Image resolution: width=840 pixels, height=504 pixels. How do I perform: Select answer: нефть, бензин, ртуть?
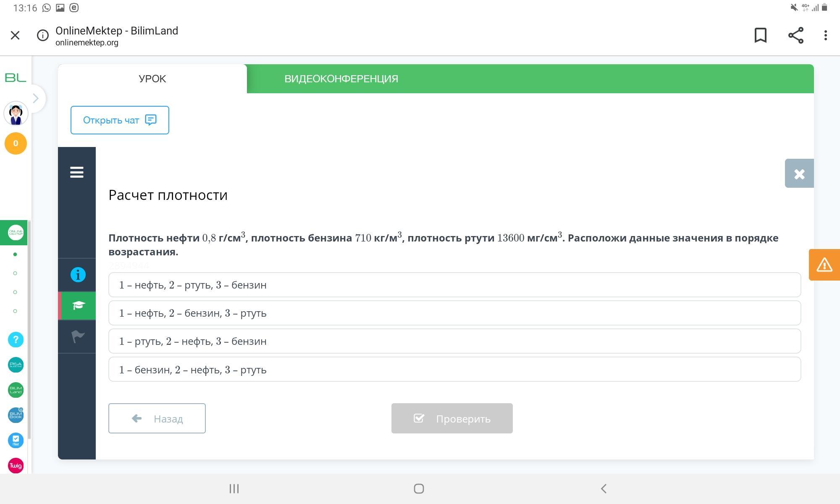point(454,313)
